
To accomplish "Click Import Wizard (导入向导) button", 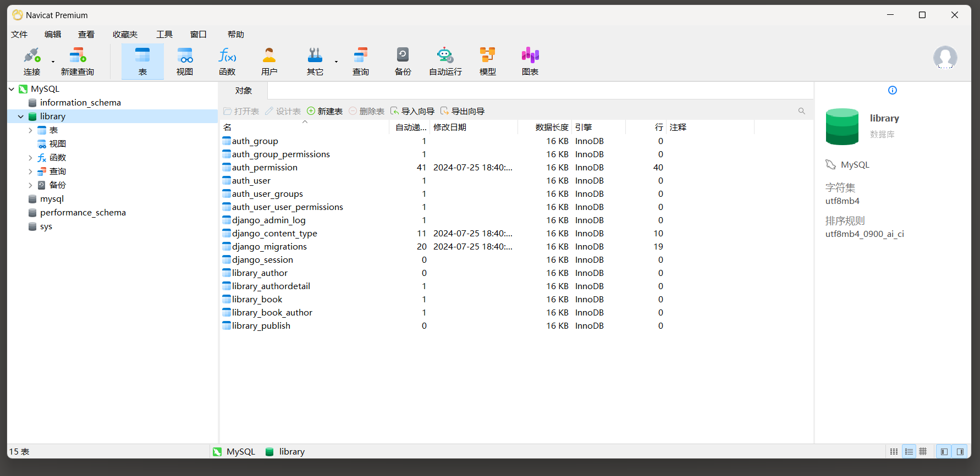I will (412, 111).
